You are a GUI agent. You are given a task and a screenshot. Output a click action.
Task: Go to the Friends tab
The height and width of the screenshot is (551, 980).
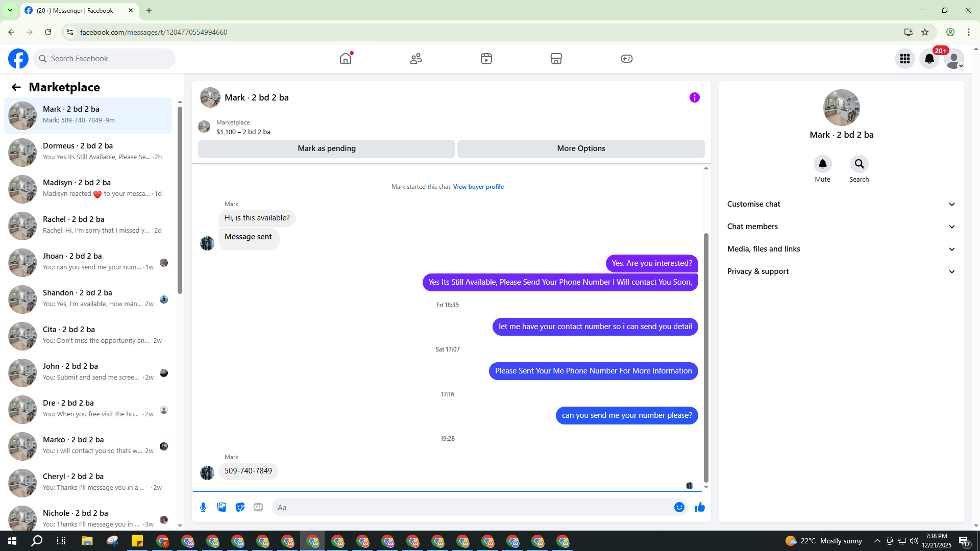416,59
